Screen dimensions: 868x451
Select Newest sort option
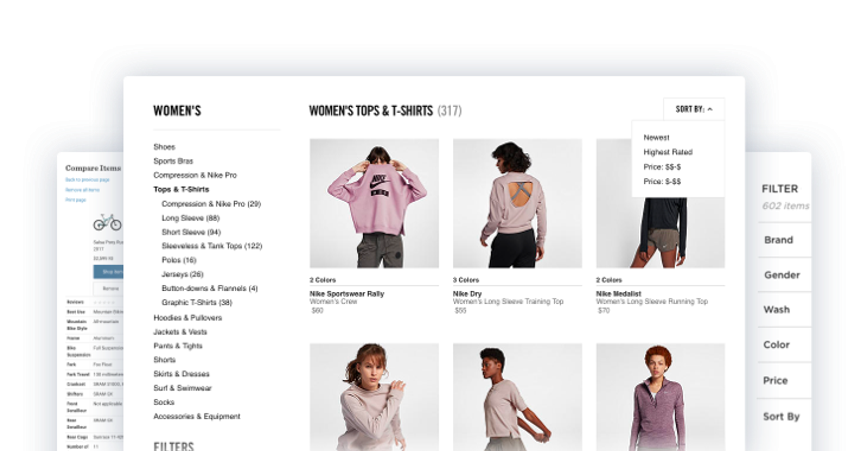tap(656, 138)
